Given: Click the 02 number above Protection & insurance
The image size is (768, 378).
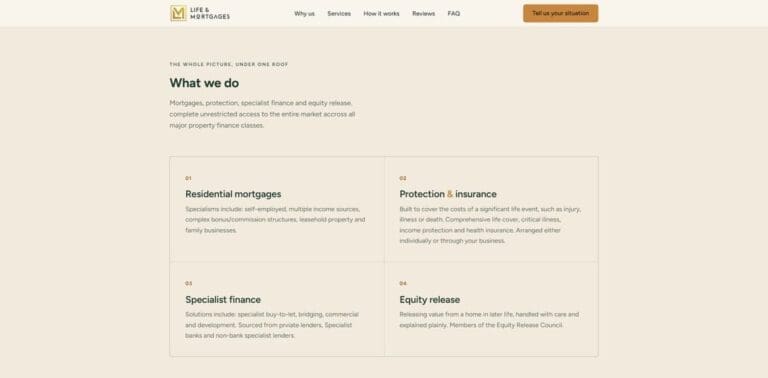Looking at the screenshot, I should click(403, 178).
